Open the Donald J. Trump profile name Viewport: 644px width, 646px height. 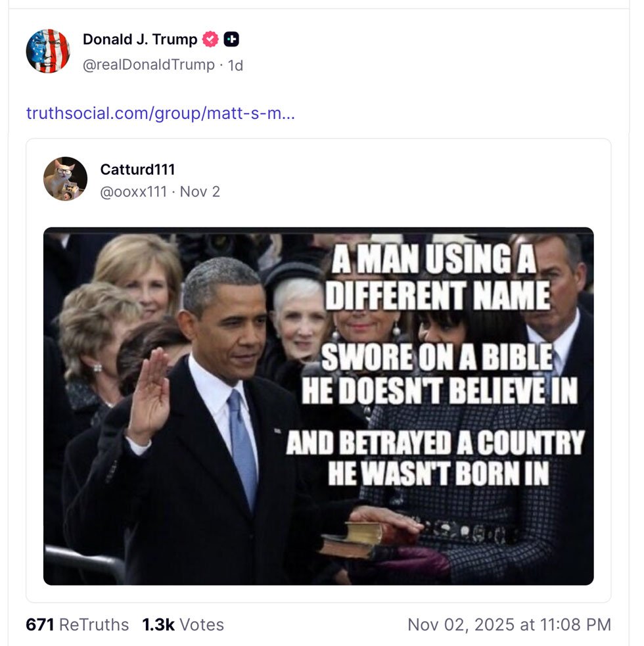[x=140, y=39]
